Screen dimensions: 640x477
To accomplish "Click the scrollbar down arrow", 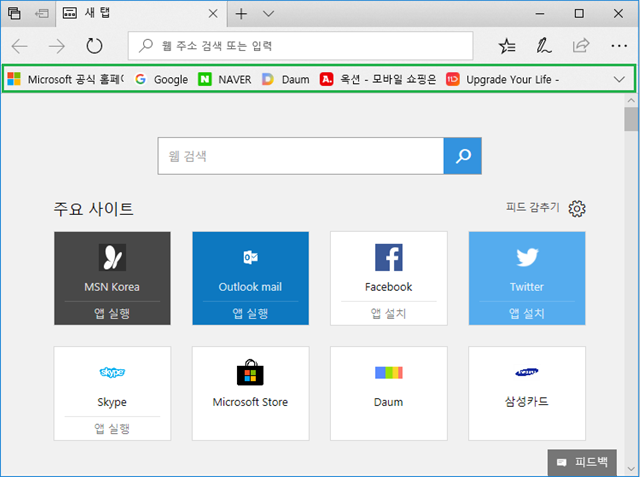I will click(631, 469).
